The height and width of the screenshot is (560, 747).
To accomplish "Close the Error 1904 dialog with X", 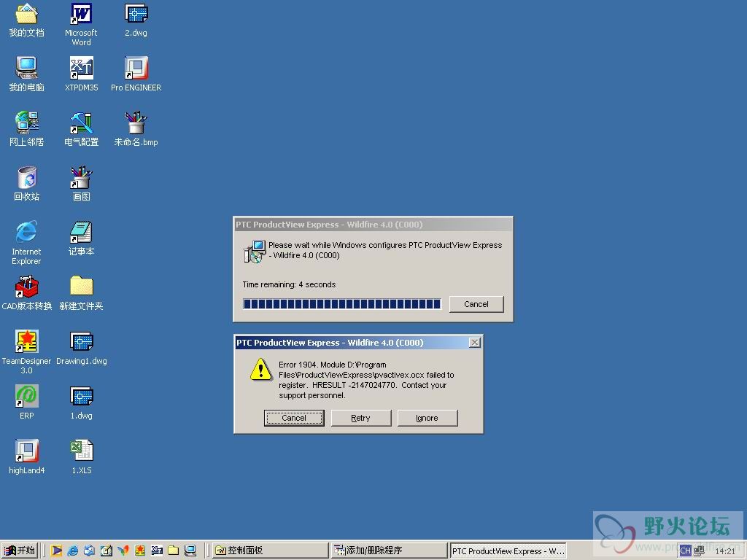I will [474, 343].
